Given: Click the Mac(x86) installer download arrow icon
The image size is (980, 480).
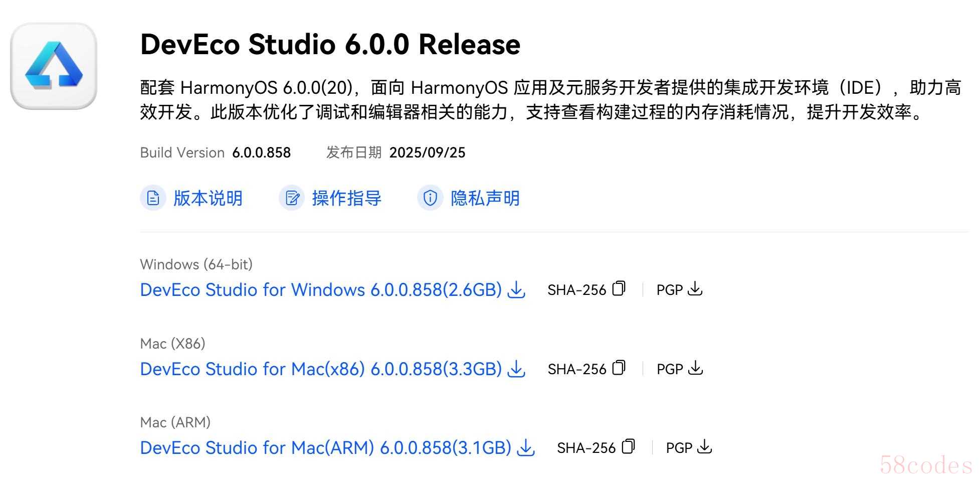Looking at the screenshot, I should pyautogui.click(x=516, y=369).
